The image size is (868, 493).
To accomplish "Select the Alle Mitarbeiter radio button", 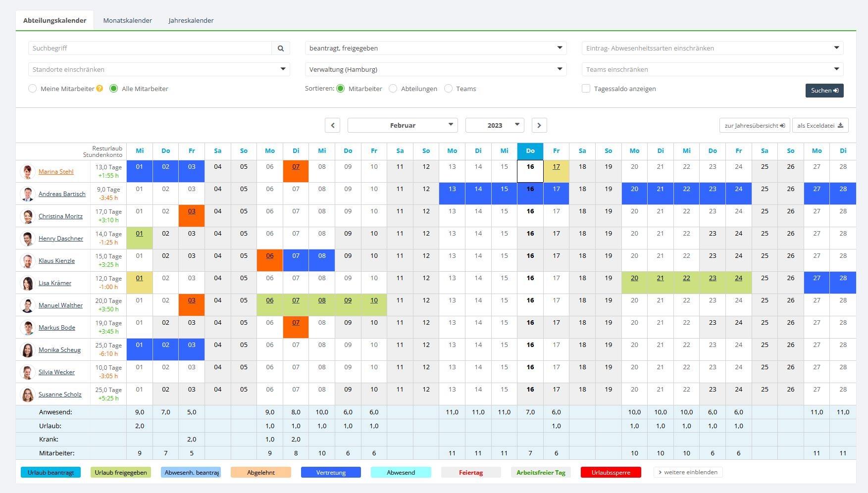I will tap(114, 89).
